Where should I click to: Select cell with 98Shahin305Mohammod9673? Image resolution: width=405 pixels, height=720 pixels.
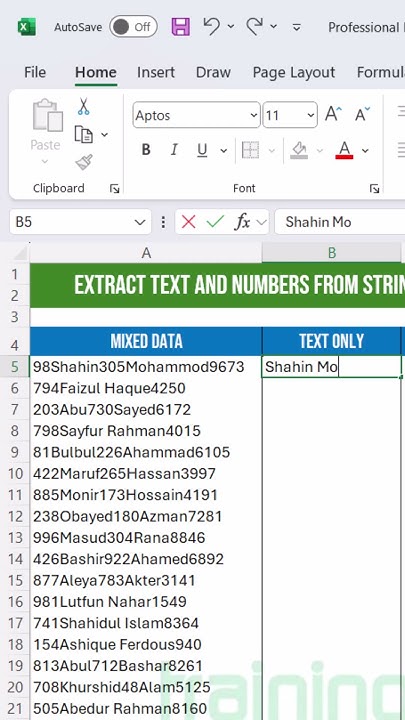(x=146, y=366)
